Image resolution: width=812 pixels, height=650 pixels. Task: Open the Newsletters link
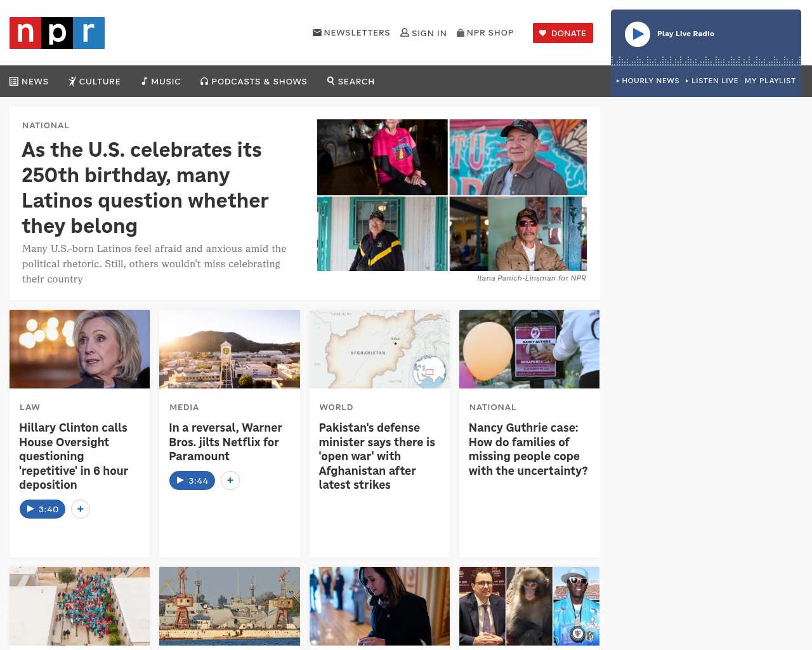pos(351,32)
